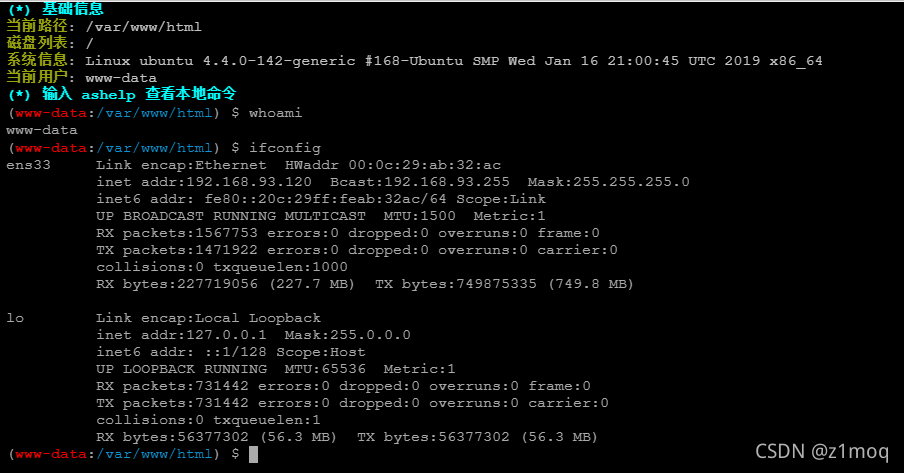904x473 pixels.
Task: Click the ens33 interface name
Action: [x=28, y=165]
